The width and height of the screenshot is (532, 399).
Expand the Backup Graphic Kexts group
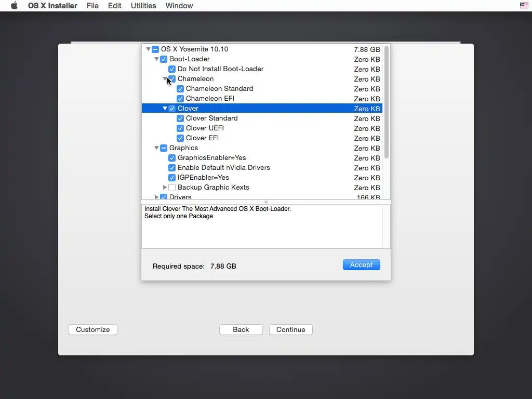click(165, 187)
